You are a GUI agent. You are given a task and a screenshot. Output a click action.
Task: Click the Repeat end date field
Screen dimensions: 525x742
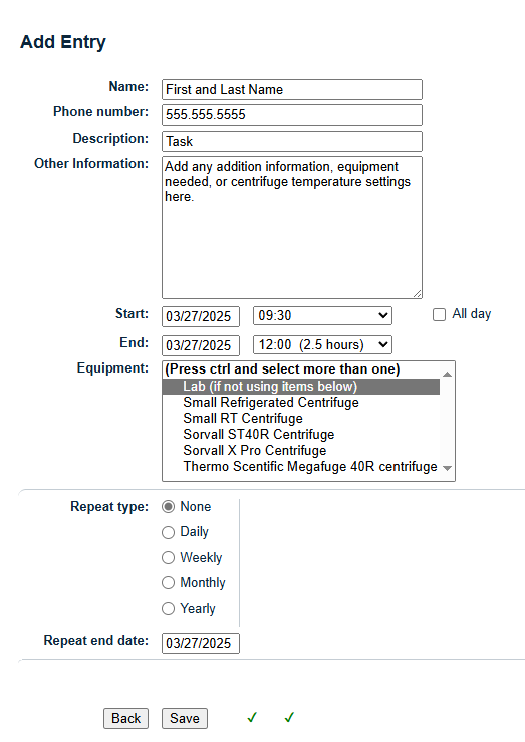(x=201, y=644)
